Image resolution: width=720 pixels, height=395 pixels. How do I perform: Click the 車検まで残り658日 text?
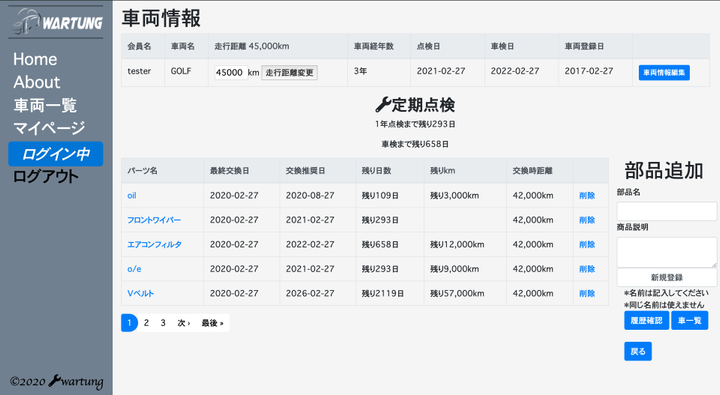point(415,144)
